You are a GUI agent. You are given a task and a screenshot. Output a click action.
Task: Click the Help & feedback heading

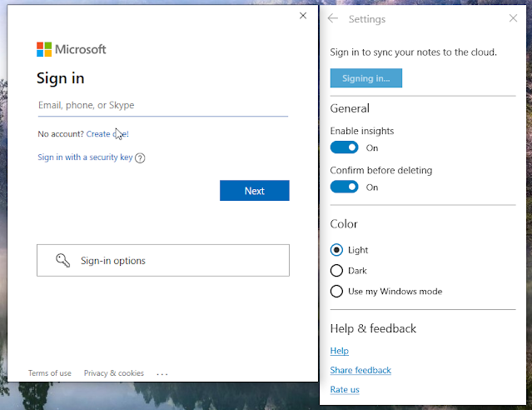pos(373,328)
